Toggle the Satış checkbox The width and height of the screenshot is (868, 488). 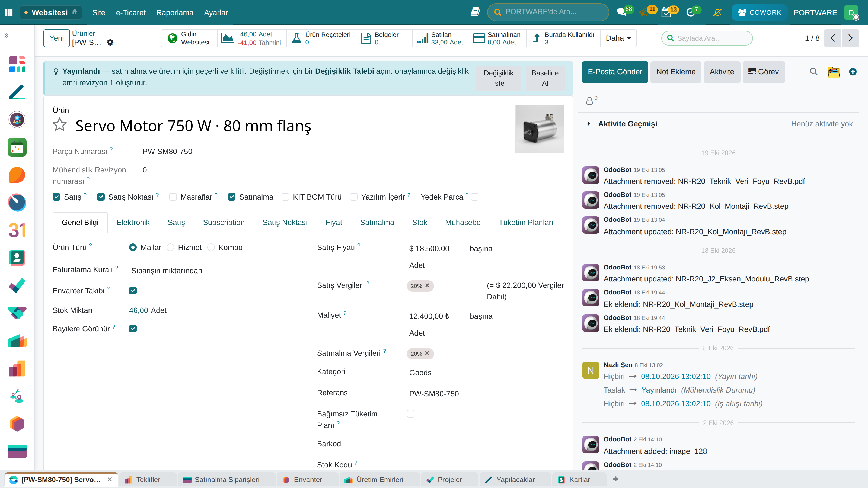coord(56,197)
